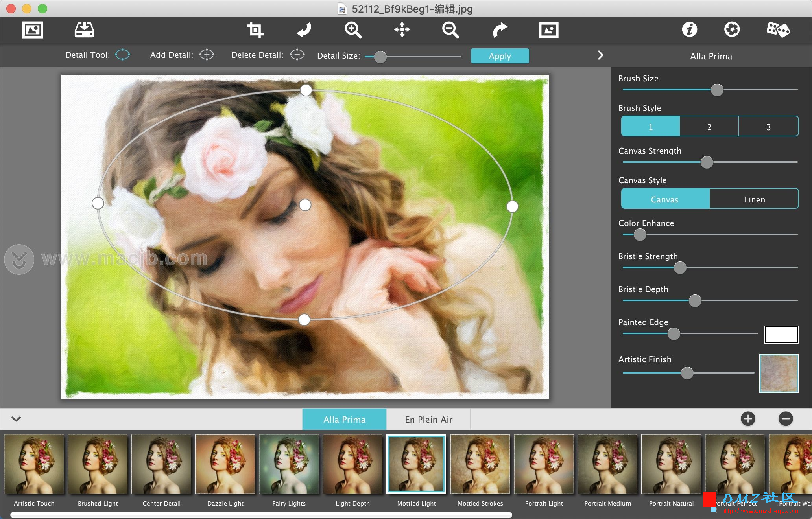The image size is (812, 519).
Task: Select Brush Style 3
Action: pos(768,127)
